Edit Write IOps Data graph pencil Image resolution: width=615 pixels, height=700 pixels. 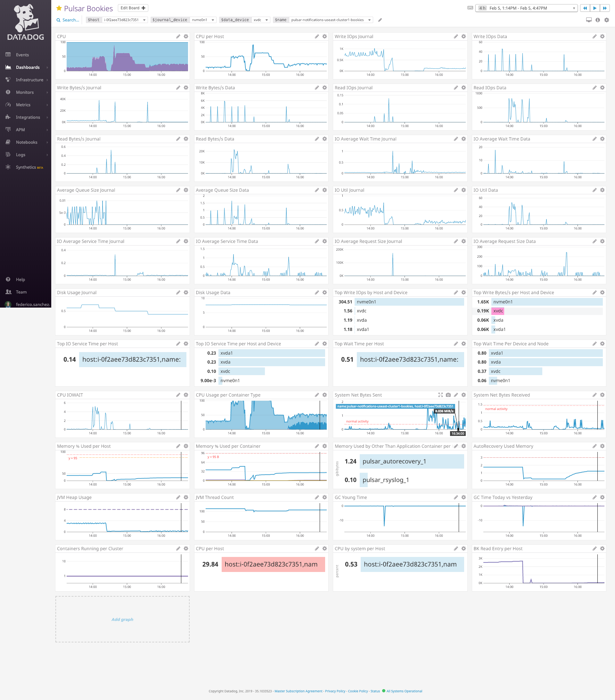594,36
